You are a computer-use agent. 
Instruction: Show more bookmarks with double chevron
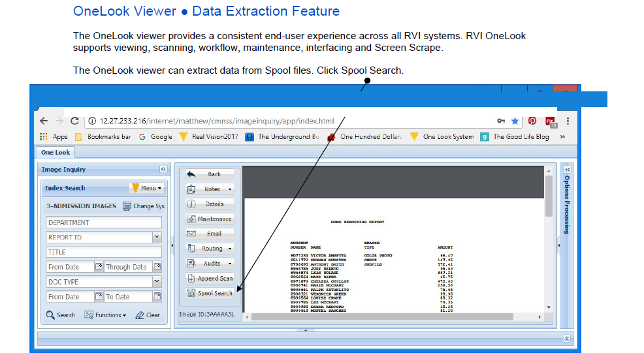(x=562, y=136)
